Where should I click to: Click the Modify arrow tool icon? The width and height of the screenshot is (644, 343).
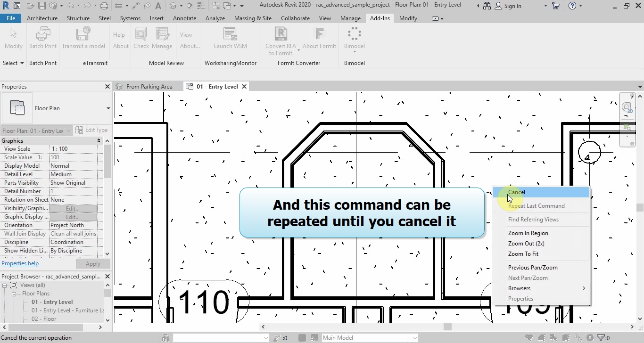pos(13,34)
